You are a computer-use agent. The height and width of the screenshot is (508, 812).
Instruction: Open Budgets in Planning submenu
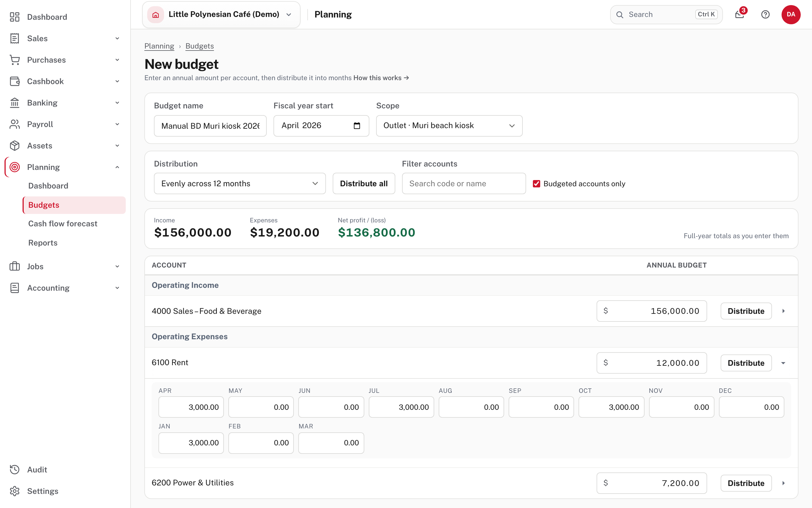74,205
